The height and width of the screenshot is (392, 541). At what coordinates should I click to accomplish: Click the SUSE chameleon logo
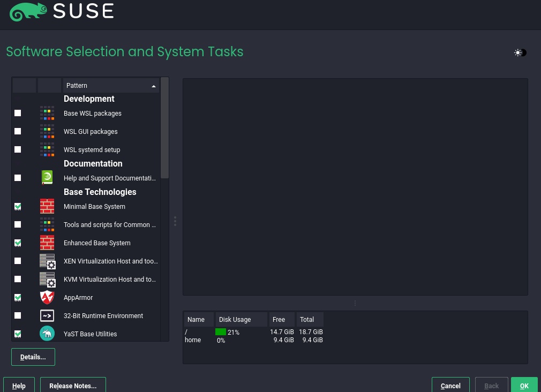tap(28, 12)
